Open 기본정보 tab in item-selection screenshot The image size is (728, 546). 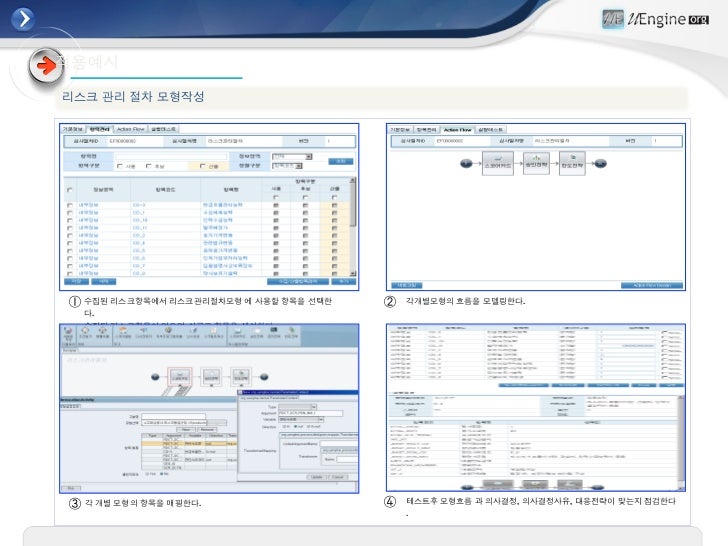tap(73, 129)
